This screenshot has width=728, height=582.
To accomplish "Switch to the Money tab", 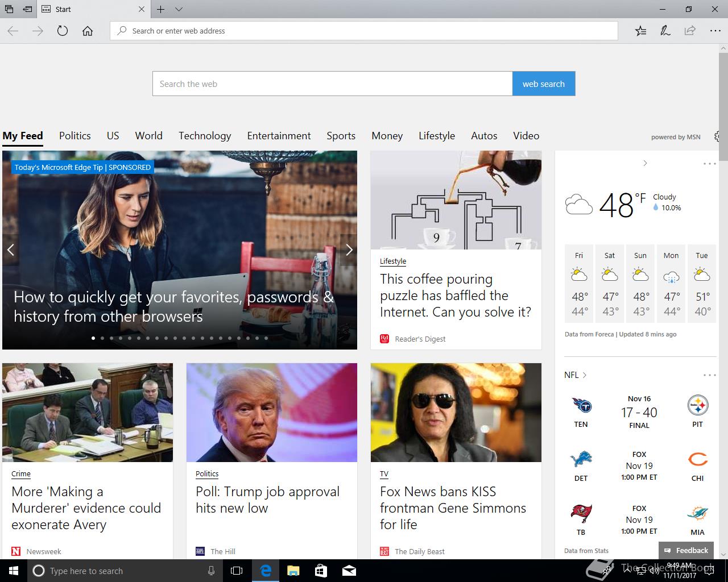I will coord(387,136).
